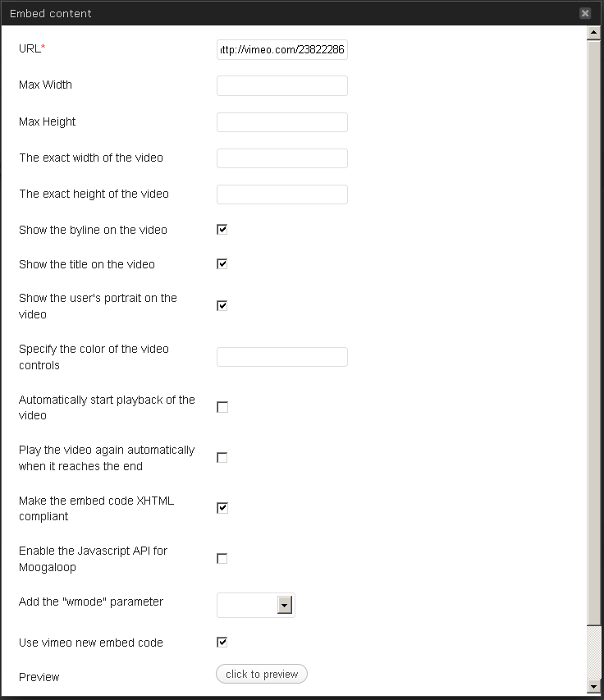Click the scrollbar down arrow
The height and width of the screenshot is (700, 604).
click(593, 686)
